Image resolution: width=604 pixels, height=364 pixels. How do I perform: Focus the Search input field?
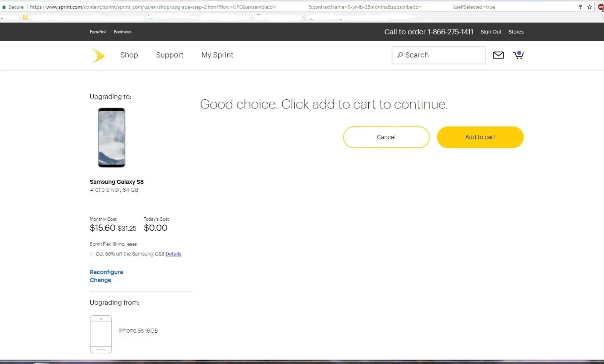[x=439, y=55]
